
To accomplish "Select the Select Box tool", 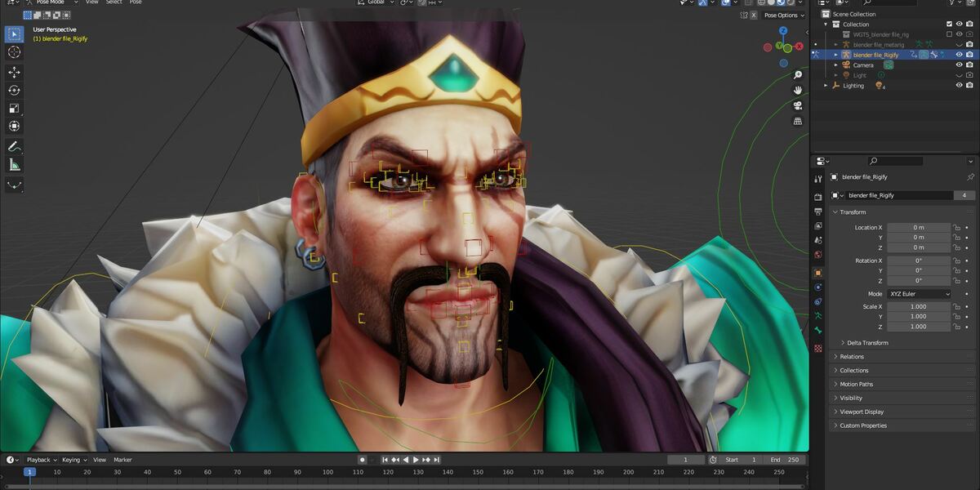I will click(x=14, y=33).
